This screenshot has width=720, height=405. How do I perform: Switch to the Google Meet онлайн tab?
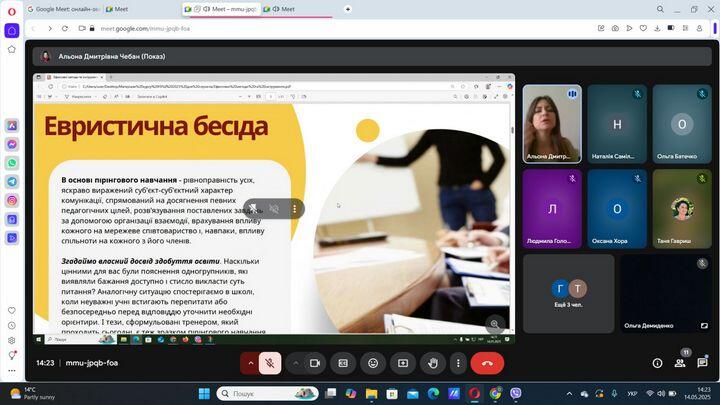(x=64, y=9)
